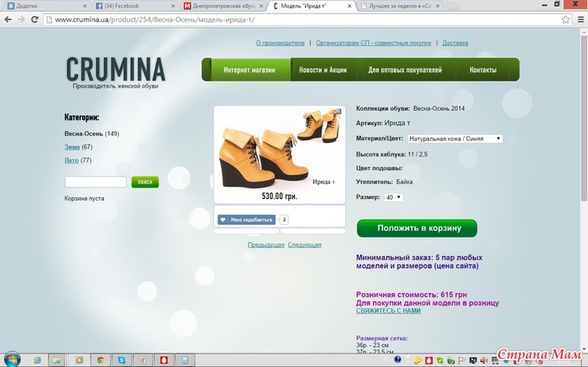Click the Розничная стоимость: 615 грн text
Image resolution: width=588 pixels, height=367 pixels.
tap(412, 295)
